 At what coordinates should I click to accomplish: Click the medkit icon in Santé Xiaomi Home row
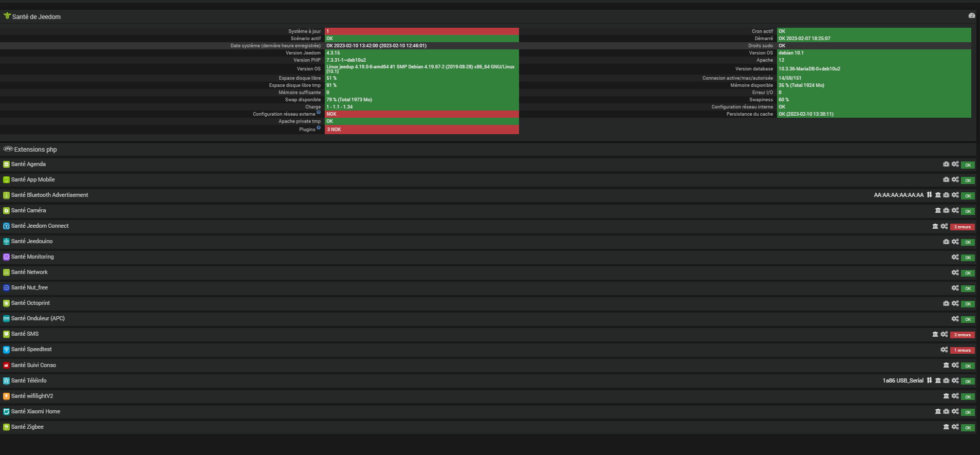(x=946, y=412)
